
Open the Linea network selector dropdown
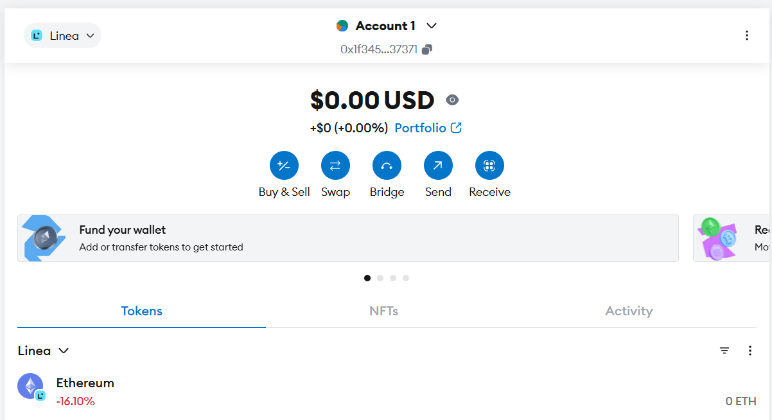click(x=63, y=36)
